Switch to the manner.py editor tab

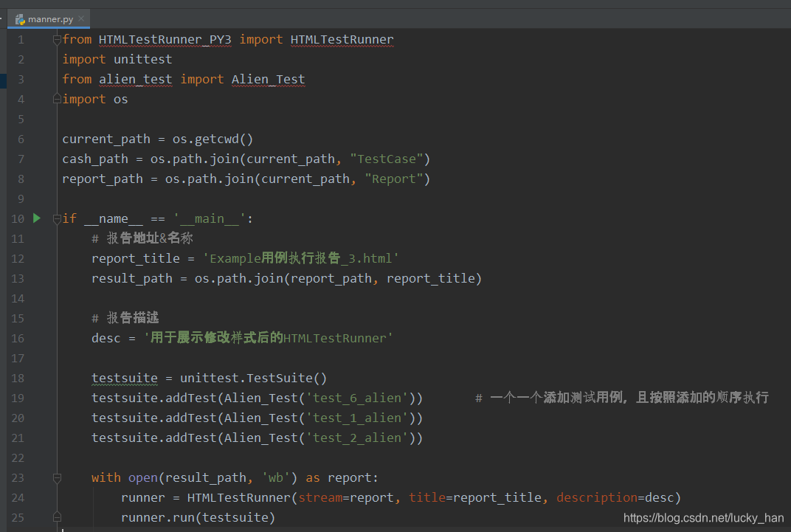(x=49, y=20)
